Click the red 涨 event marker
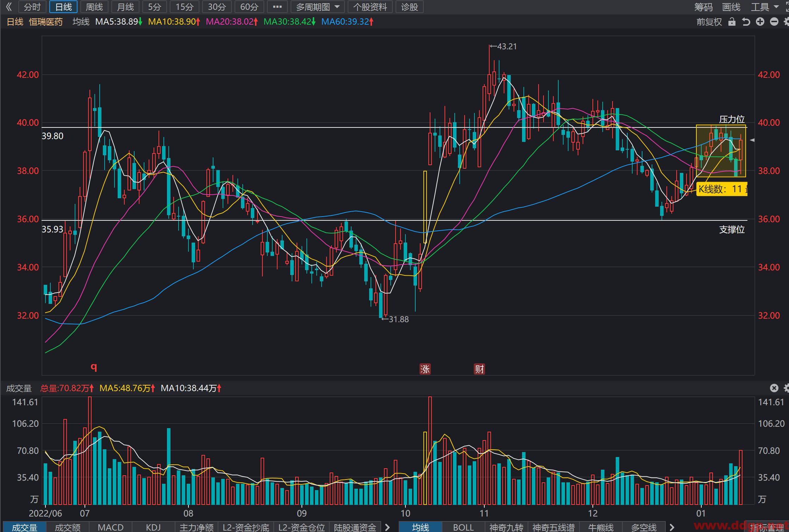The image size is (789, 532). click(425, 369)
